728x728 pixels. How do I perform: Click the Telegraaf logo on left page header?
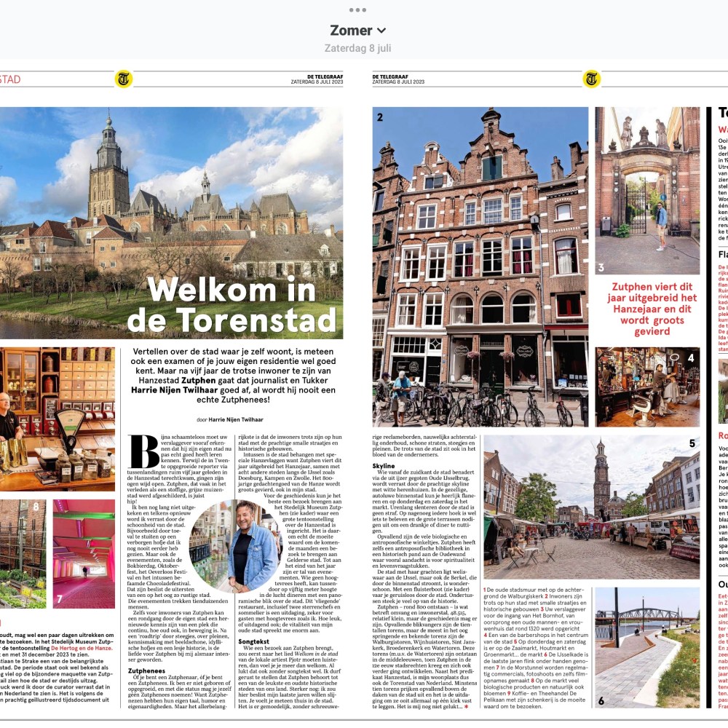tap(124, 79)
